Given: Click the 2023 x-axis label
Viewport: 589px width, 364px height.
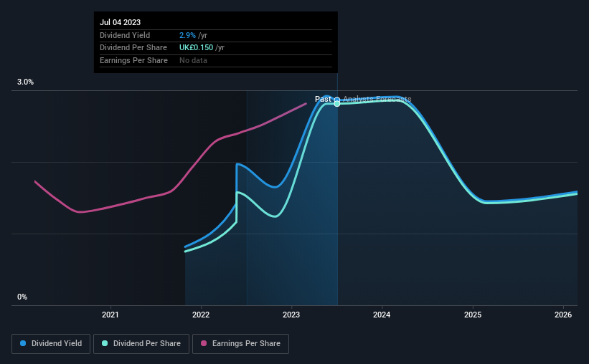Looking at the screenshot, I should [x=291, y=315].
